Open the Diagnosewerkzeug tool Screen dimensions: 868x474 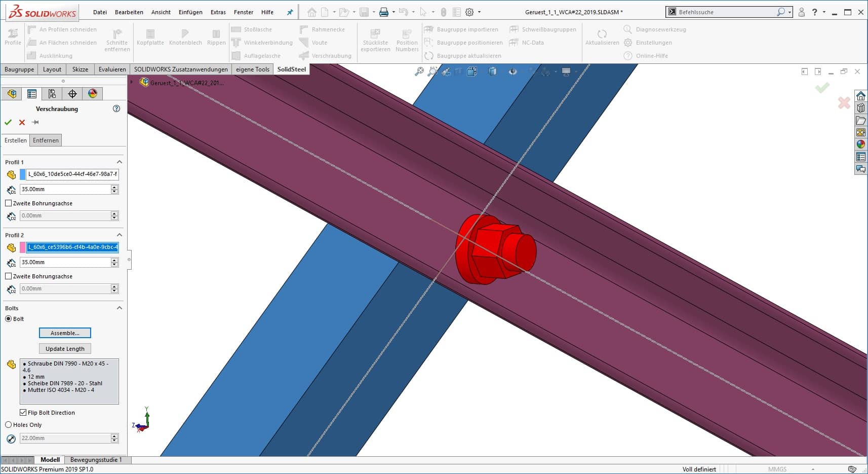[x=655, y=29]
